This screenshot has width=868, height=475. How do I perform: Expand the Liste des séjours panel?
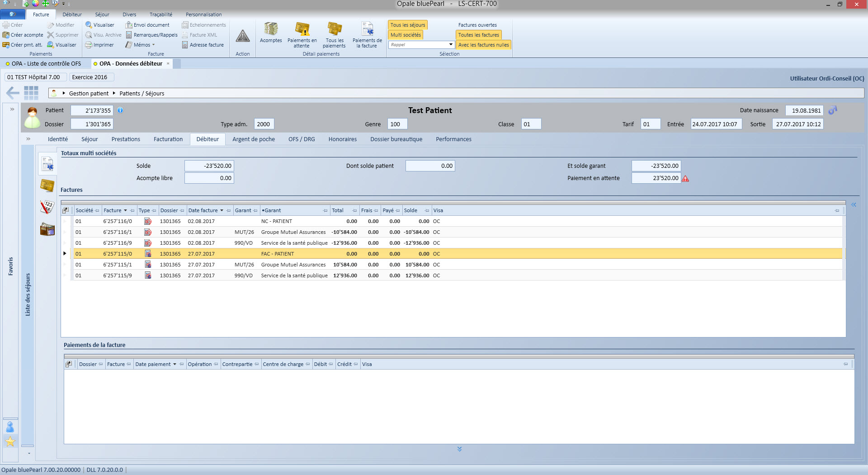click(28, 139)
